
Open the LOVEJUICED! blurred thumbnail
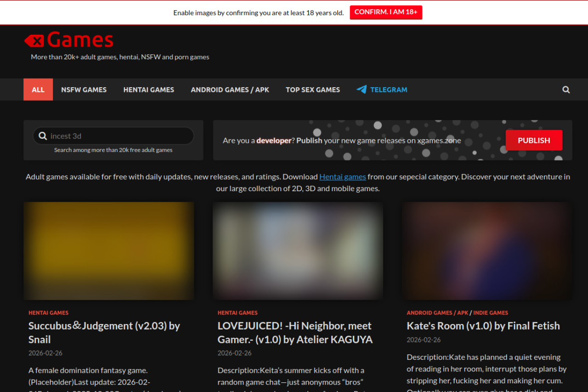click(x=298, y=251)
